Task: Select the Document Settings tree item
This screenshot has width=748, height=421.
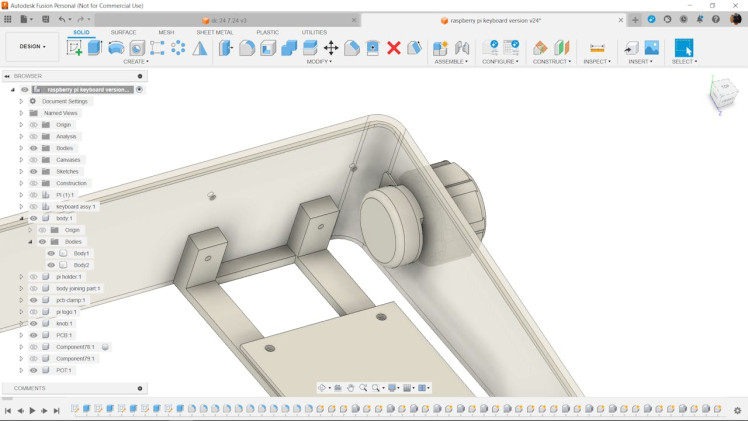Action: pyautogui.click(x=65, y=101)
